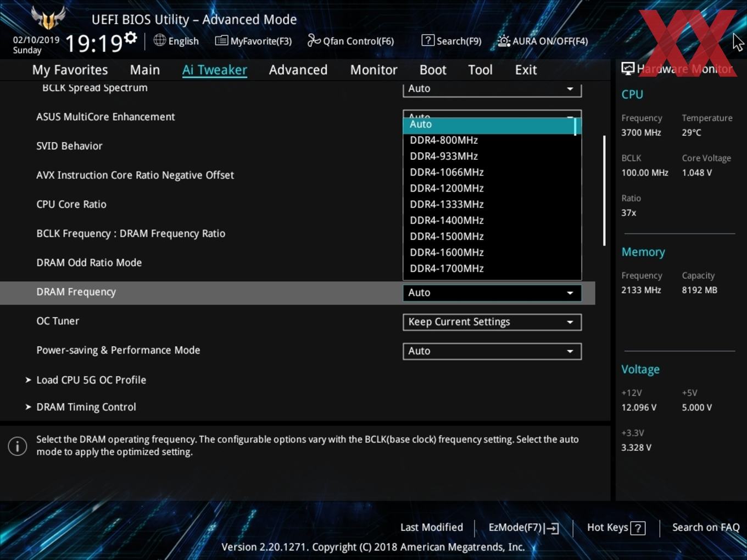Image resolution: width=747 pixels, height=560 pixels.
Task: Select ASUS MultiCore Enhancement row
Action: (105, 116)
